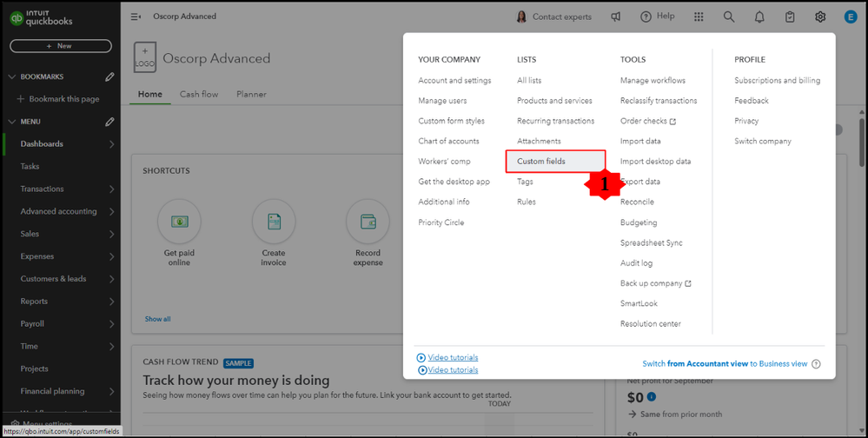This screenshot has width=868, height=438.
Task: Open Order checks external link
Action: 647,121
